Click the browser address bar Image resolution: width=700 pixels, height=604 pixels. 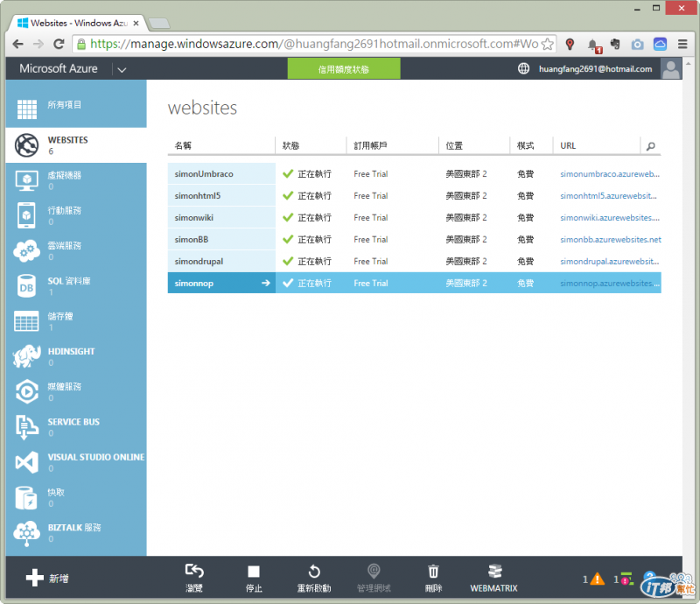(315, 44)
